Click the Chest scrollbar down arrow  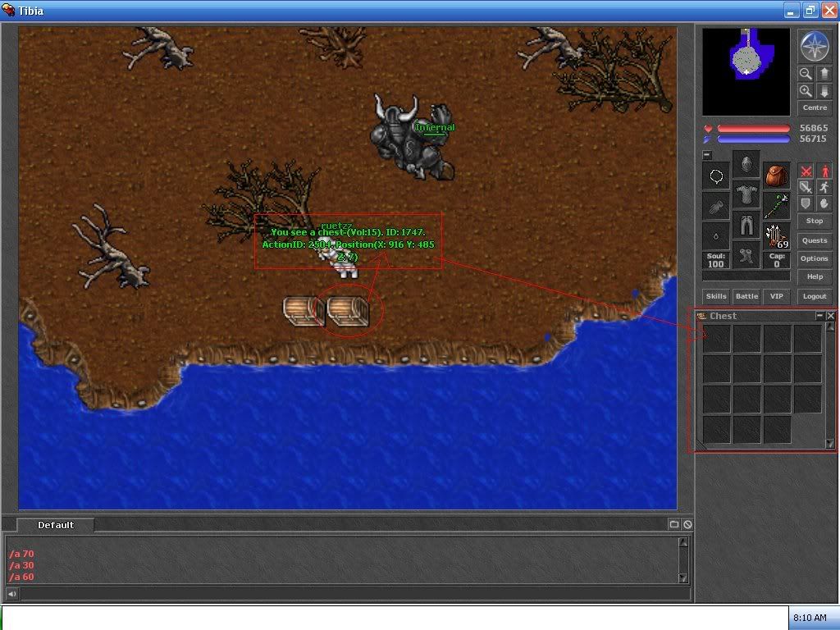[830, 443]
